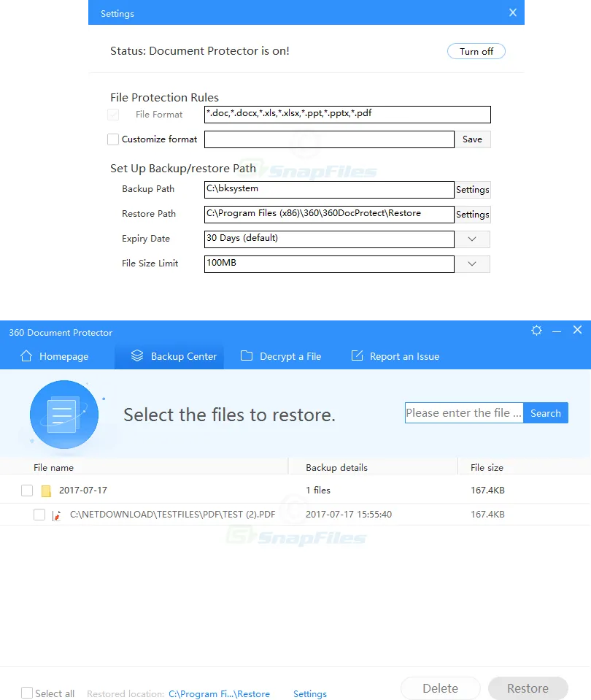Open the 100MB size combo box
Viewport: 591px width, 700px height.
click(329, 264)
